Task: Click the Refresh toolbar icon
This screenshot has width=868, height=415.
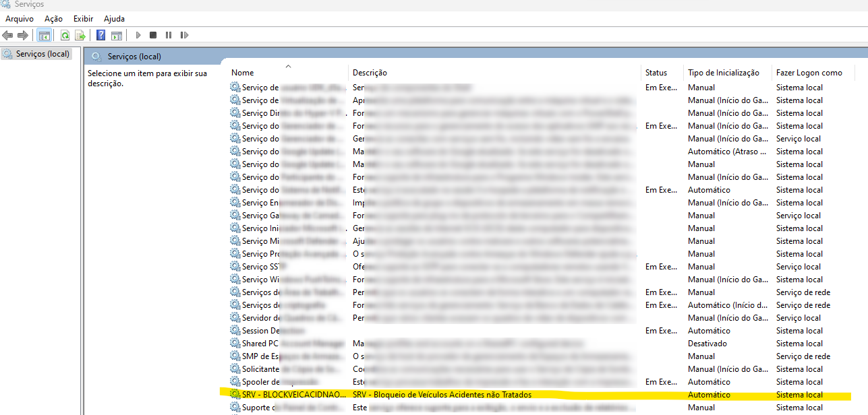Action: [x=65, y=35]
